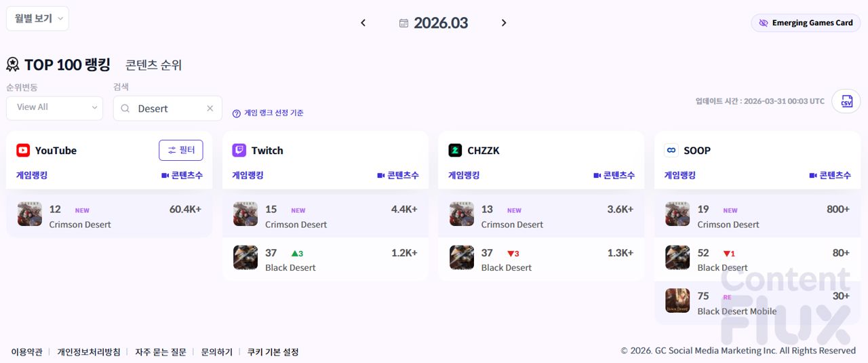Viewport: 868px width, 363px height.
Task: Go to the next month
Action: [x=504, y=23]
